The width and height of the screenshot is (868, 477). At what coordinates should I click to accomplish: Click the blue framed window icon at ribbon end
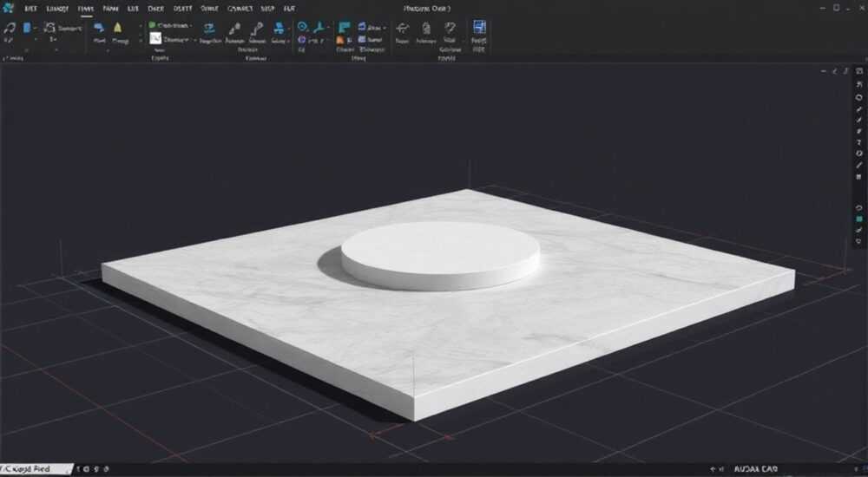(479, 27)
